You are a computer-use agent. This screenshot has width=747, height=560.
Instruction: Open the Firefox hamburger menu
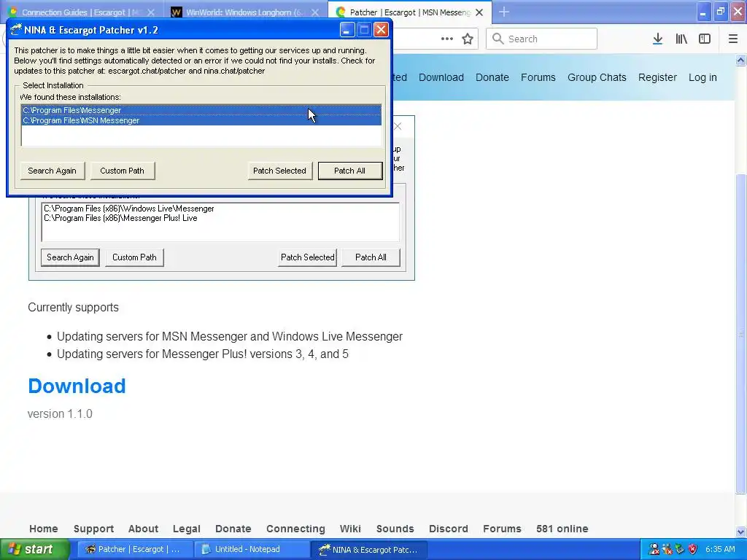[x=733, y=39]
